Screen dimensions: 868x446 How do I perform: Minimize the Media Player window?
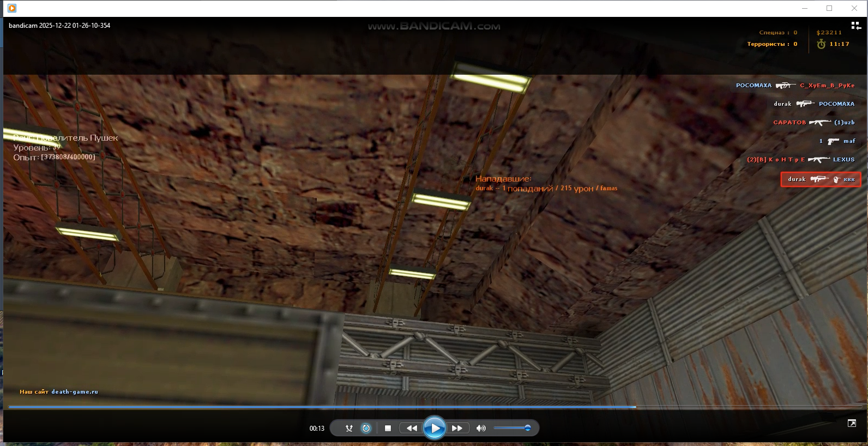click(x=805, y=8)
